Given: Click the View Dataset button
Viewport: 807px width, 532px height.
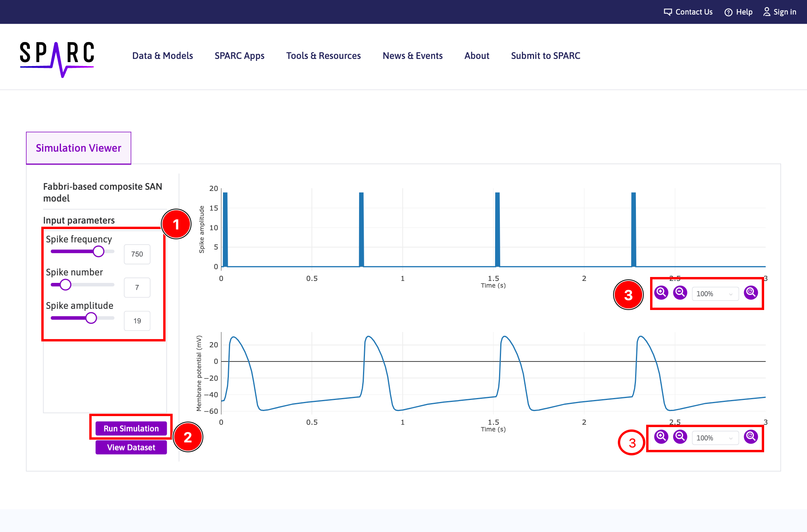Looking at the screenshot, I should [131, 448].
